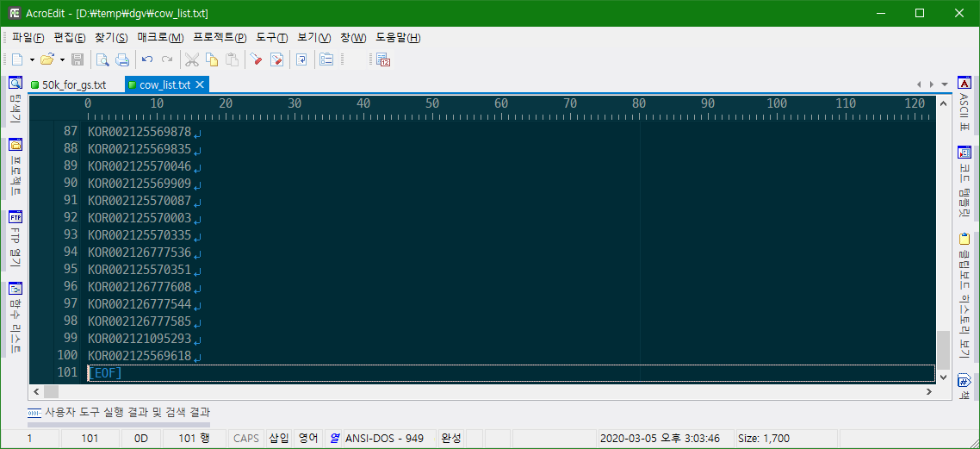The image size is (980, 449).
Task: Click the vertical scrollbar thumb
Action: (x=942, y=351)
